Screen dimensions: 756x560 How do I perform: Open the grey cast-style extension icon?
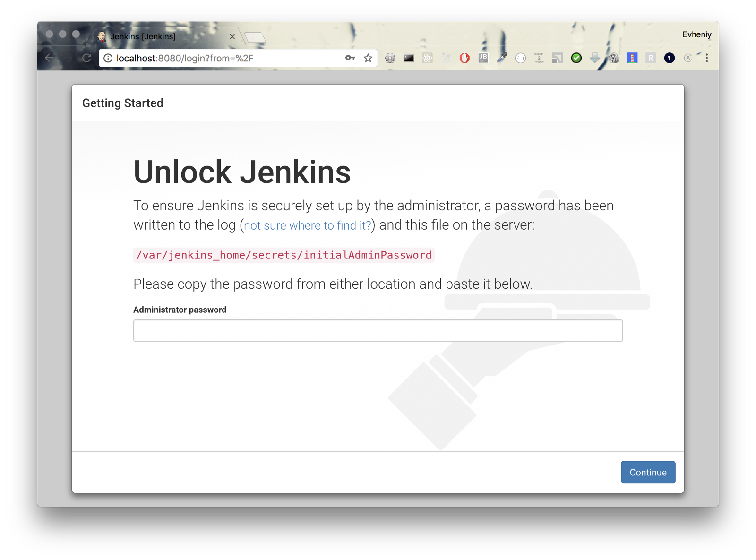pos(558,58)
